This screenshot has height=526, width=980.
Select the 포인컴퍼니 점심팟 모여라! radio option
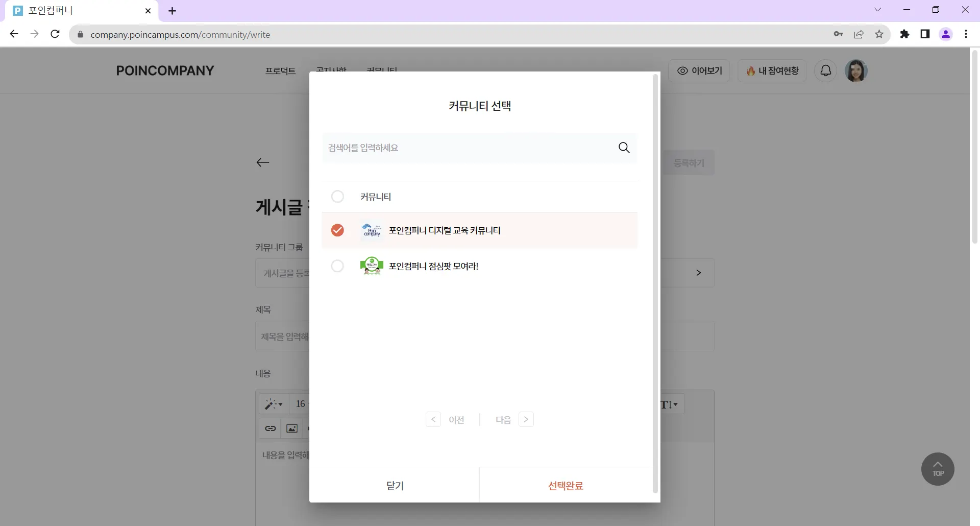tap(337, 266)
